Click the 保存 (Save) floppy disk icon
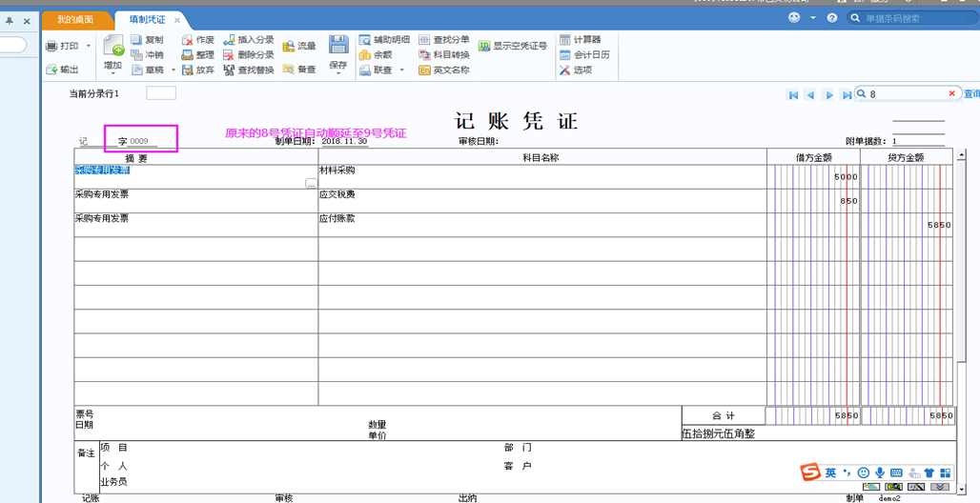The width and height of the screenshot is (980, 503). (338, 45)
